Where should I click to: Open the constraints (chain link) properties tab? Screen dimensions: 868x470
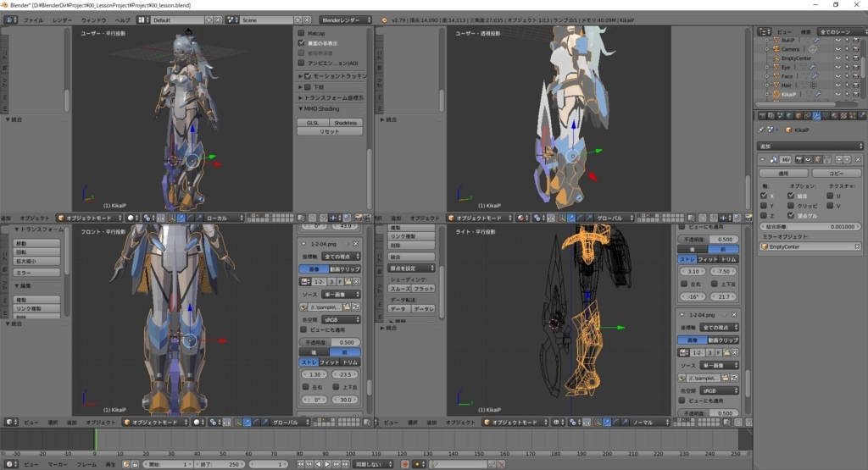(807, 115)
